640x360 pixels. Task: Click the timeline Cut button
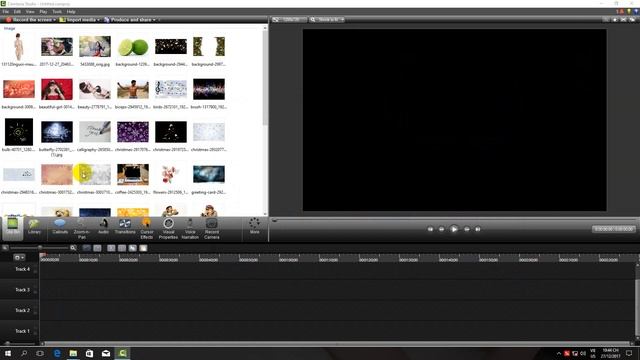(111, 248)
